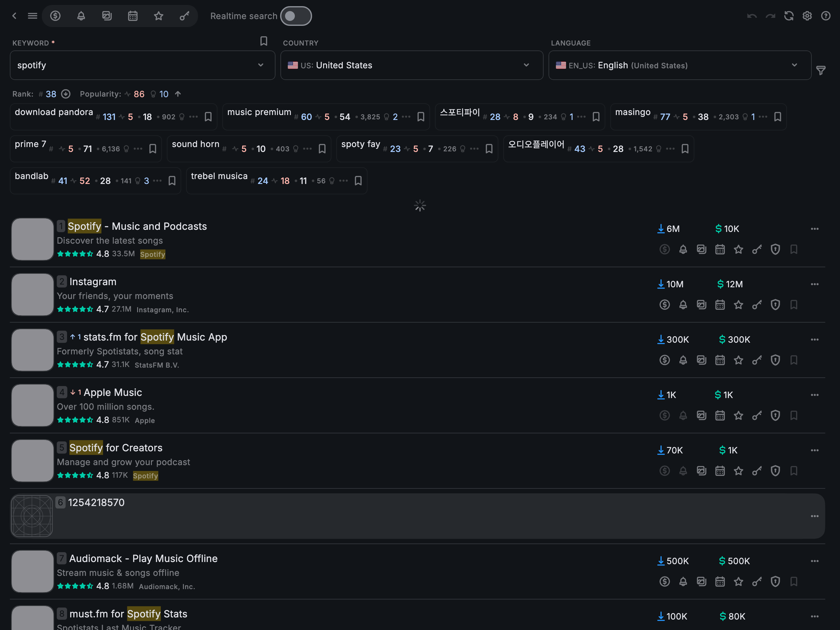This screenshot has width=840, height=630.
Task: Toggle the Realtime search switch
Action: [296, 16]
